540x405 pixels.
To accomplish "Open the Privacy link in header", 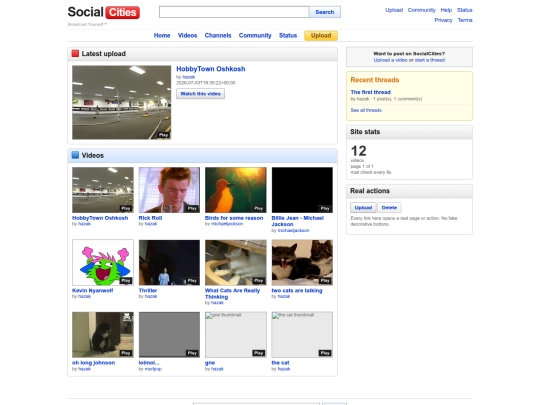I will coord(443,20).
